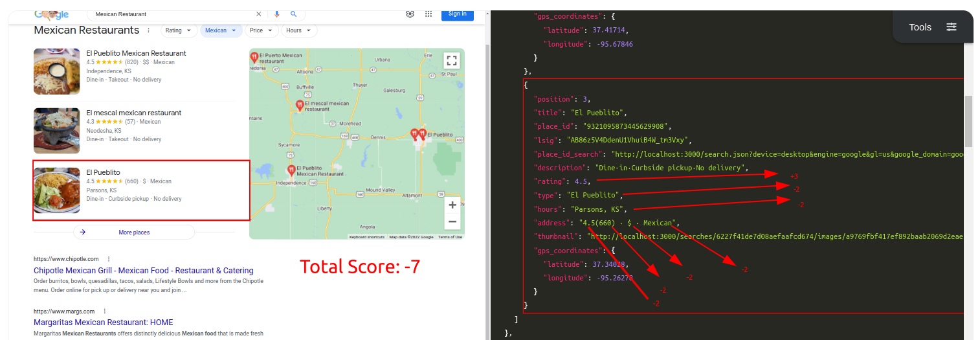Open El Pueblito Mexican Restaurant listing title
The height and width of the screenshot is (340, 980).
136,53
